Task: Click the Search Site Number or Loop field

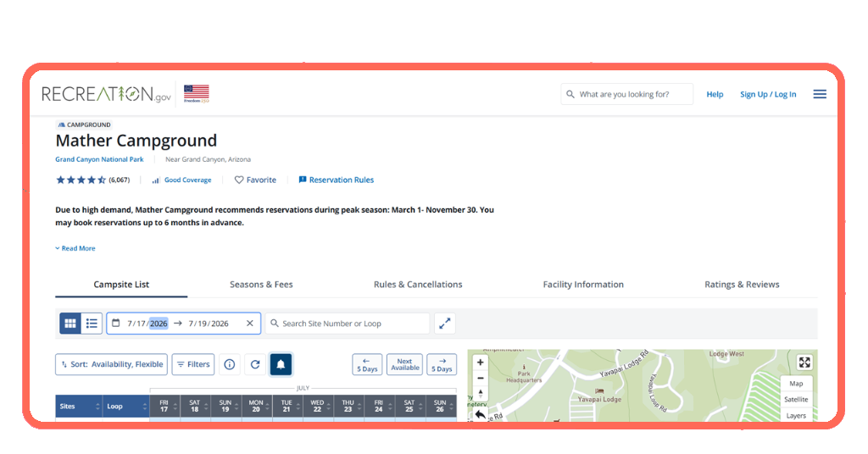Action: 348,324
